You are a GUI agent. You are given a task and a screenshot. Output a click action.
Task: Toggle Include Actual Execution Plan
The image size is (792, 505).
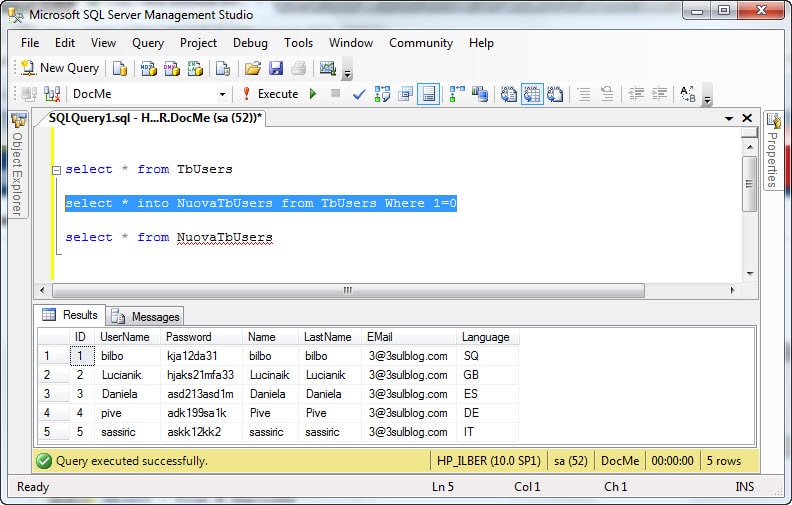[x=456, y=94]
